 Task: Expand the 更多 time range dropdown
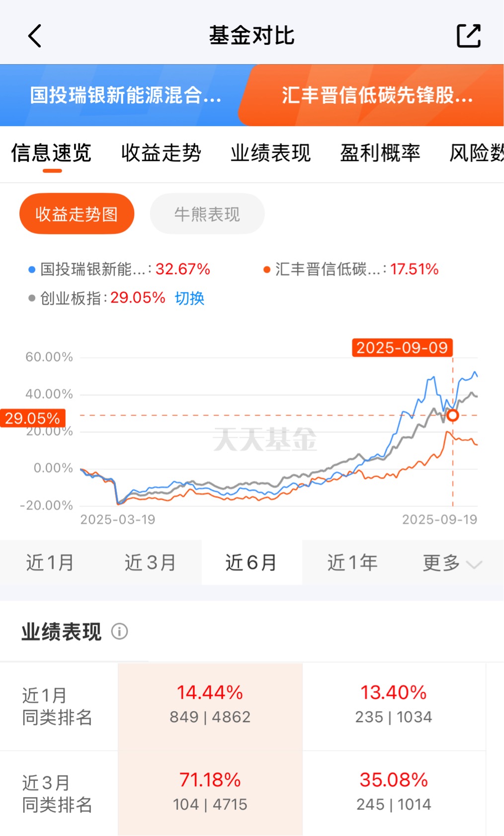click(x=452, y=563)
